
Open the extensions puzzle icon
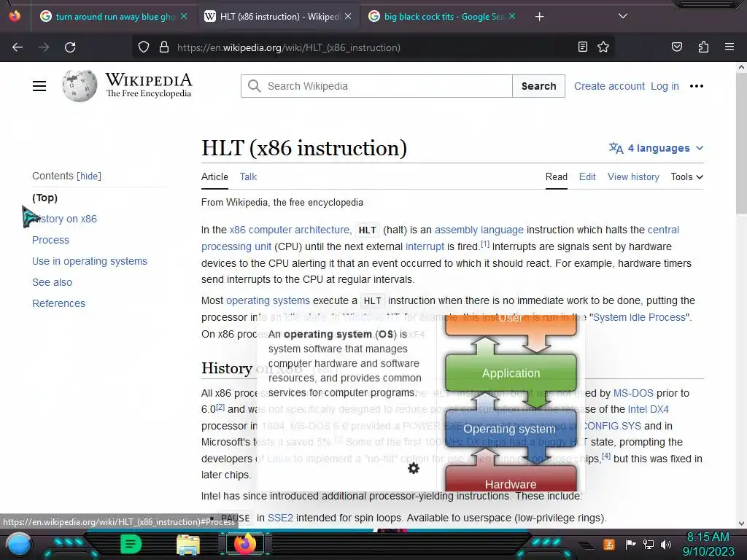(703, 47)
